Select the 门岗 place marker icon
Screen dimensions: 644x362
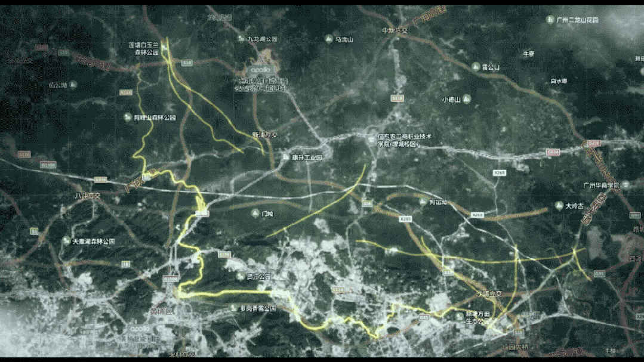(254, 213)
